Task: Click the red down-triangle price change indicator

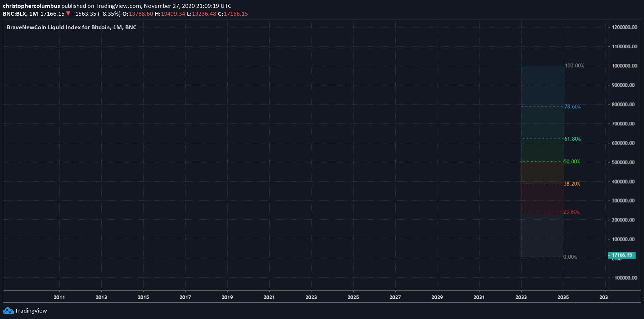Action: pos(68,14)
